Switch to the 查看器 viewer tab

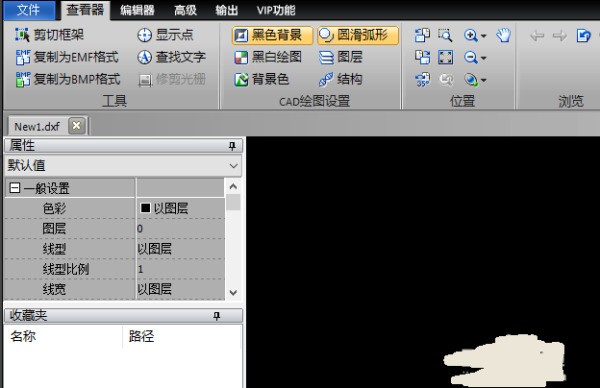pyautogui.click(x=85, y=10)
